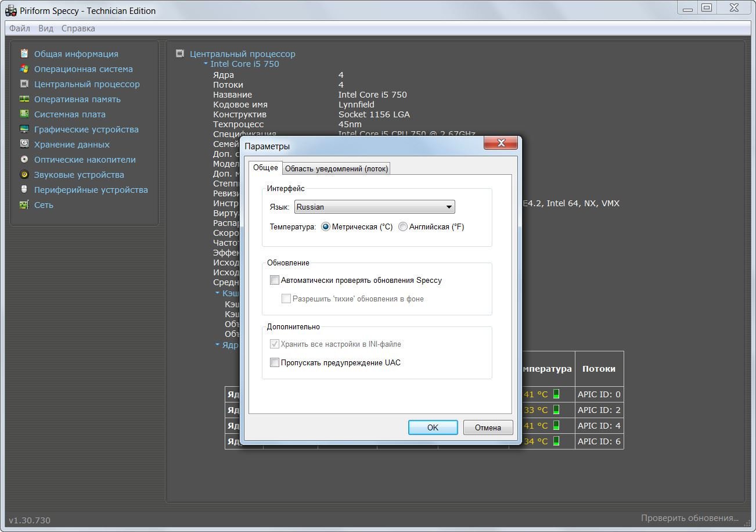Click the Графические устройства monitor icon
The height and width of the screenshot is (532, 756).
tap(24, 130)
